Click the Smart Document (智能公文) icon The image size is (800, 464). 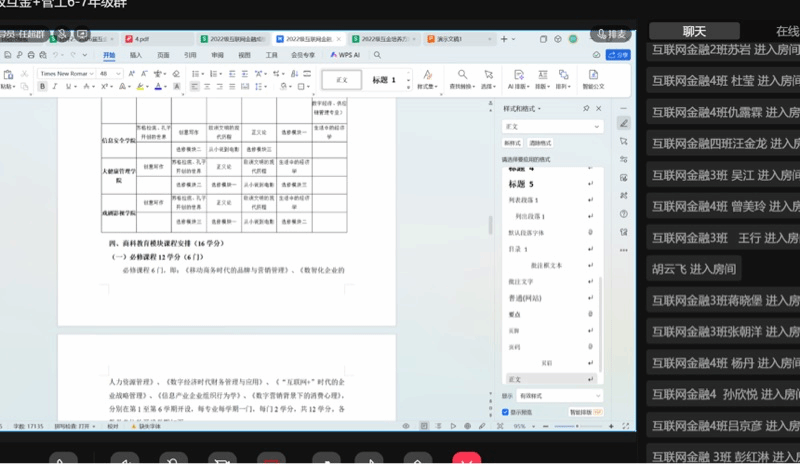click(593, 78)
